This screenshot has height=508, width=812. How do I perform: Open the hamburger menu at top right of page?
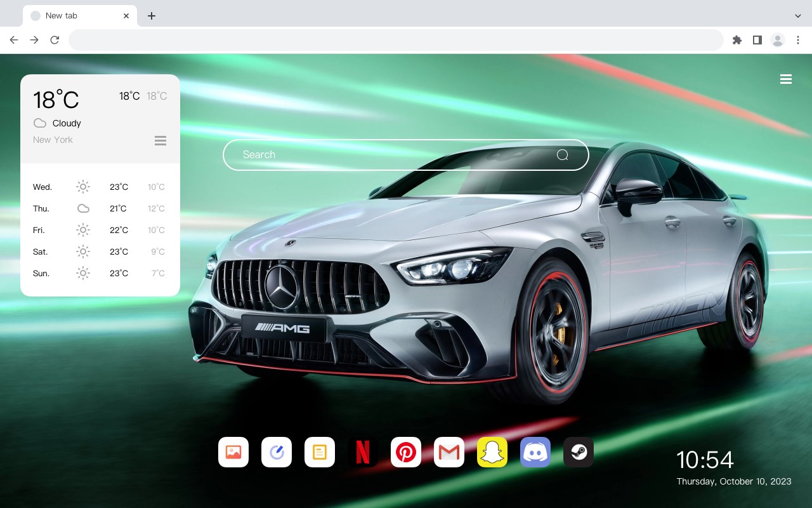tap(786, 79)
